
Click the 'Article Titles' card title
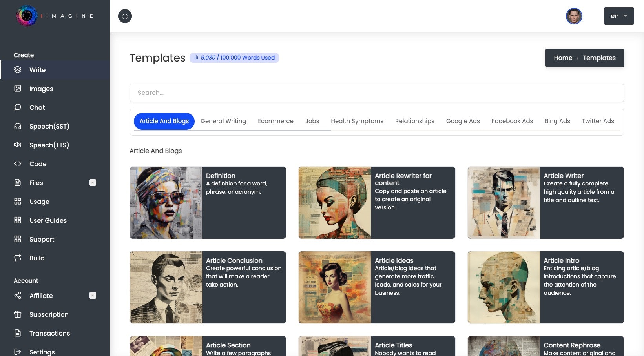[393, 345]
